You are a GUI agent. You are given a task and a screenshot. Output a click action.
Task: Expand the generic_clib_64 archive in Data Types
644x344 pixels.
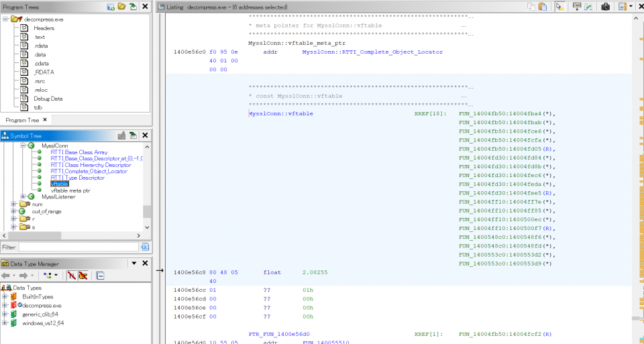(x=5, y=314)
